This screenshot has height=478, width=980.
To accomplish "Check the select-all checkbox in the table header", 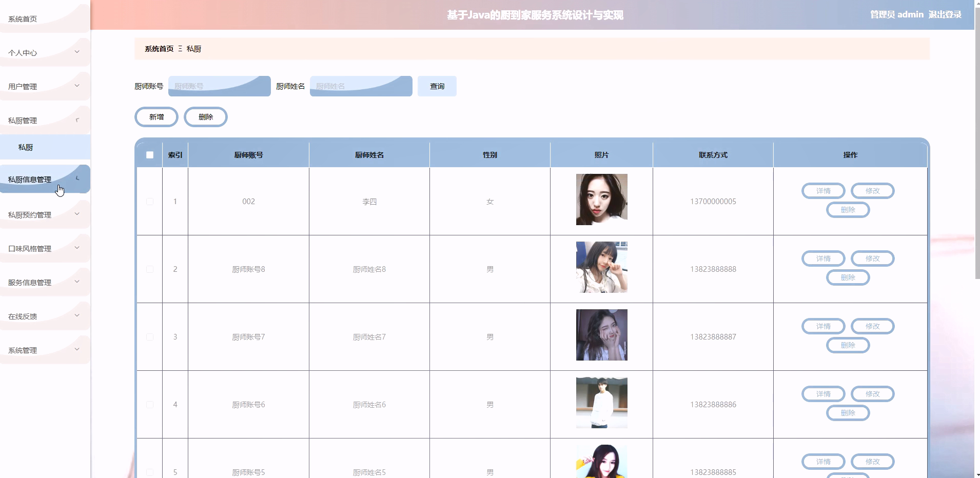I will point(149,154).
